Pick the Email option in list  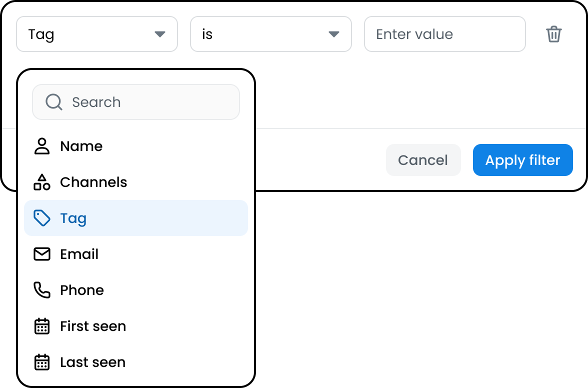tap(136, 254)
